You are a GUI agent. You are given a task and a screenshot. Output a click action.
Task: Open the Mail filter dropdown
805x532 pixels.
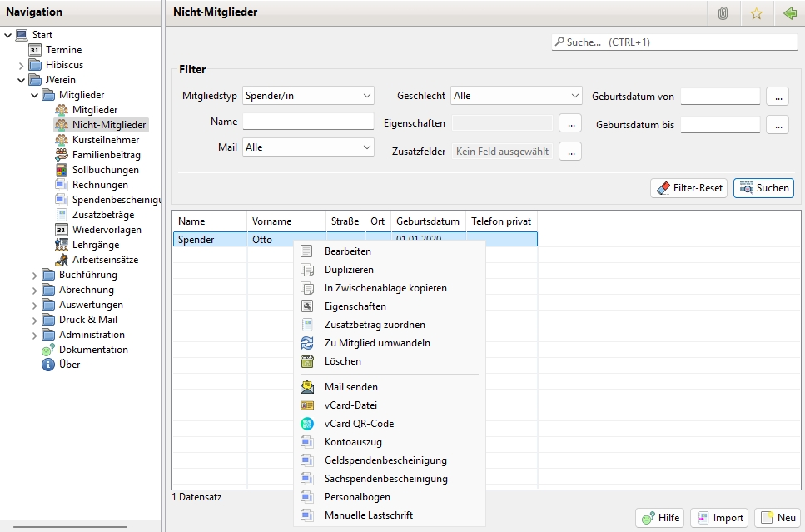point(308,147)
